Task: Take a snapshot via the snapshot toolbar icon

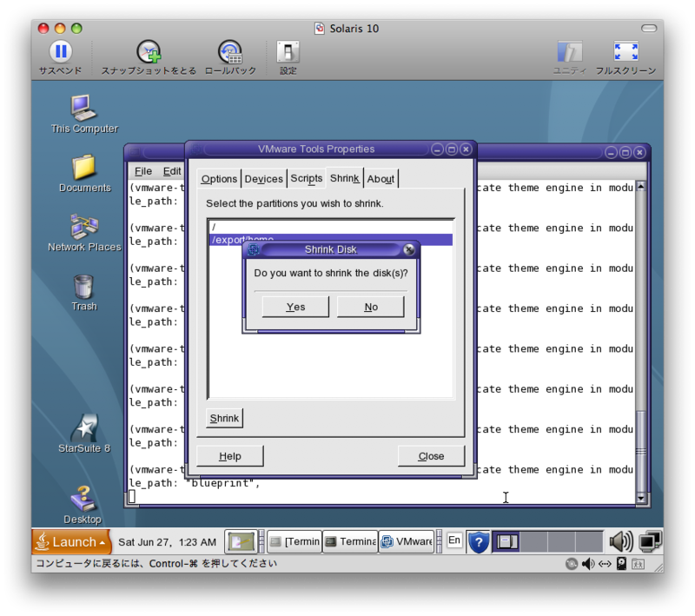Action: 149,52
